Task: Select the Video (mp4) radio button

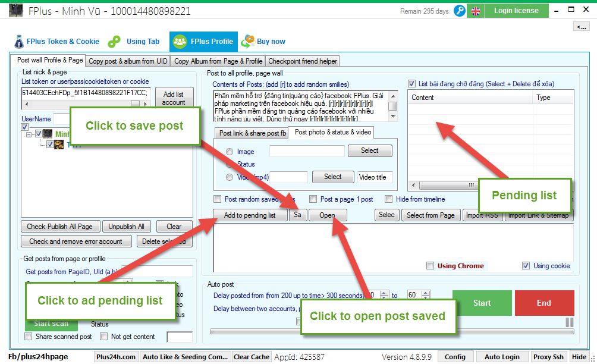Action: 230,177
